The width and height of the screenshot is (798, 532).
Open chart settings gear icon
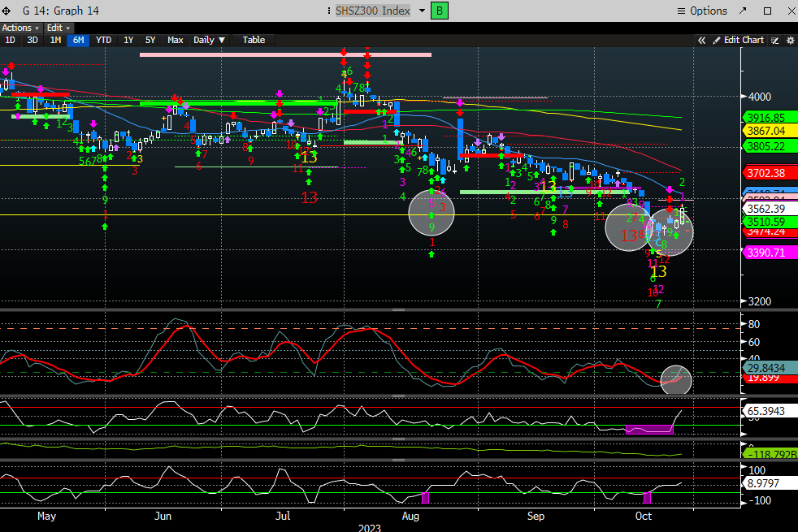coord(790,40)
